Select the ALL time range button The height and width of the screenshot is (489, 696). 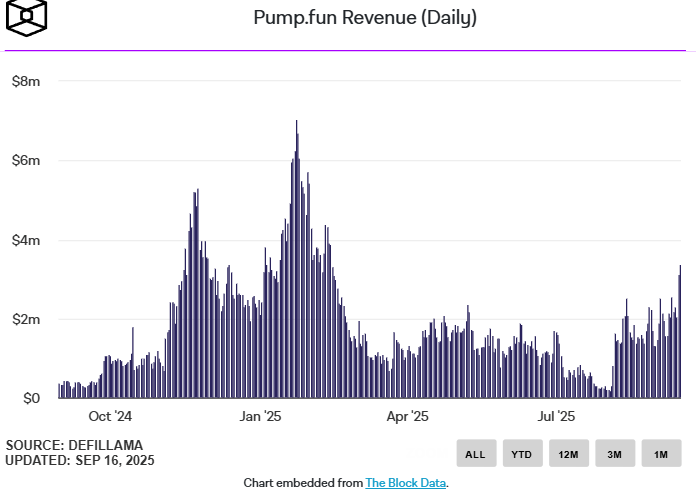(476, 453)
